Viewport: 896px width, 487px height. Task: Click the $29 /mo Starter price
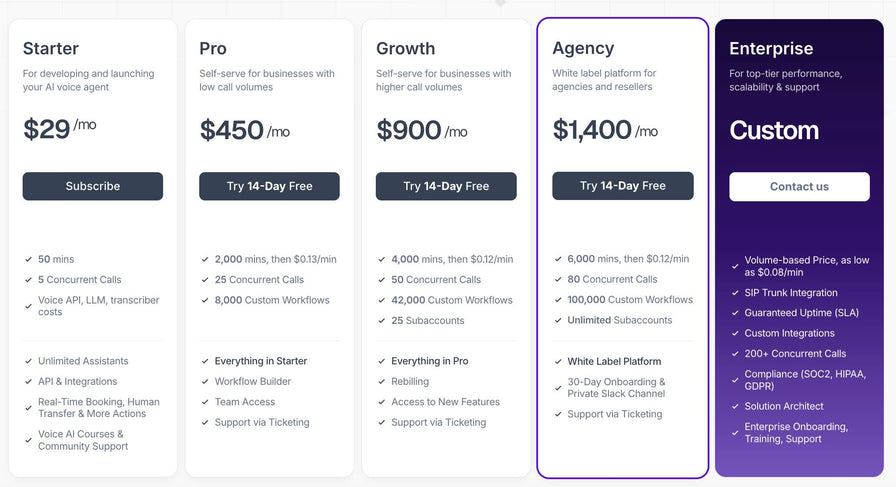(59, 129)
